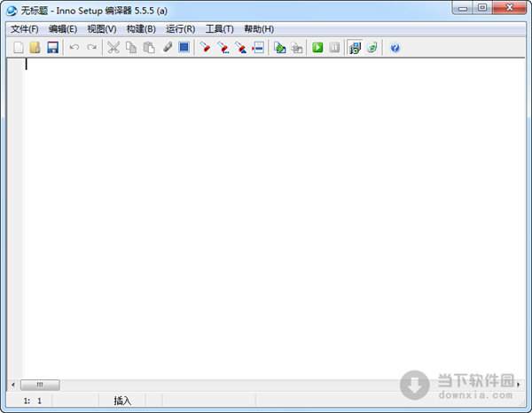Image resolution: width=532 pixels, height=413 pixels.
Task: Create a new script with the blank page icon
Action: (x=19, y=48)
